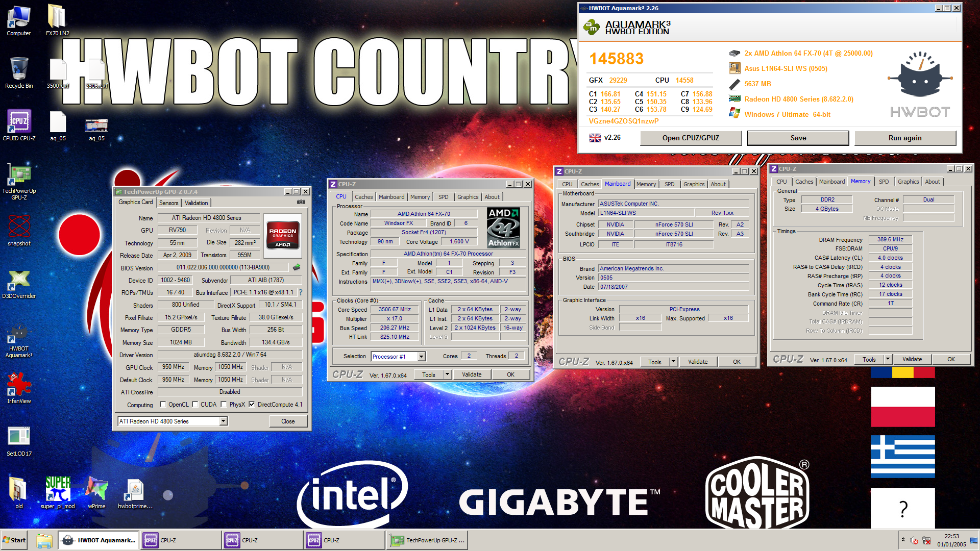
Task: Launch D3DOverrider shortcut
Action: pos(19,284)
